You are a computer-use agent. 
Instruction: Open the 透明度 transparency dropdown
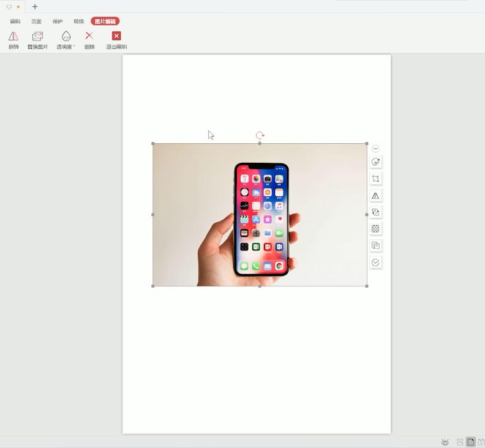(x=66, y=40)
